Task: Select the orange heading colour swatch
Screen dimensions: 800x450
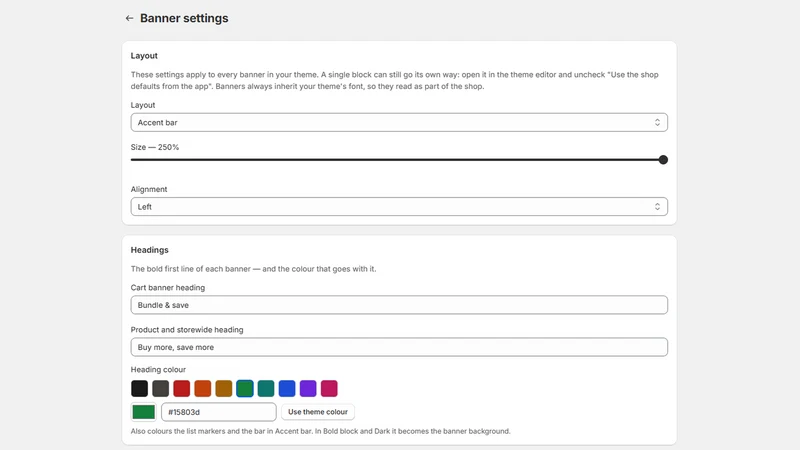Action: (203, 388)
